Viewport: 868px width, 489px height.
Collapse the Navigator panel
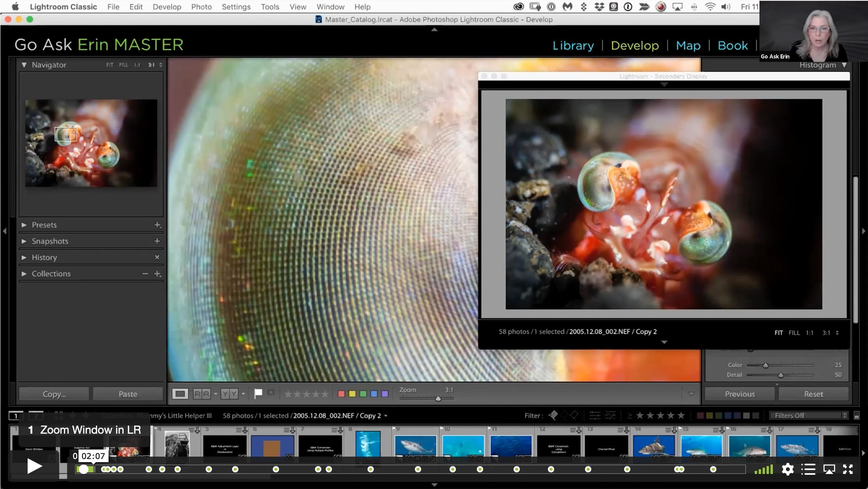click(24, 65)
